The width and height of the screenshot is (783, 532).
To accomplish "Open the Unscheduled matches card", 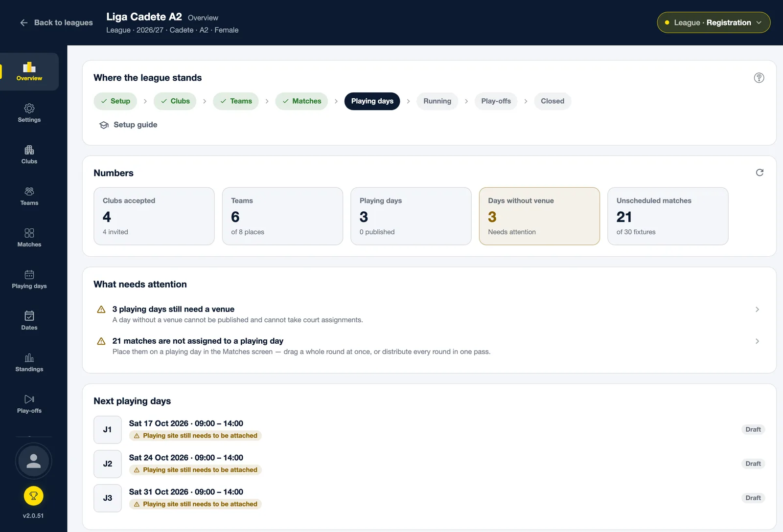I will [668, 216].
